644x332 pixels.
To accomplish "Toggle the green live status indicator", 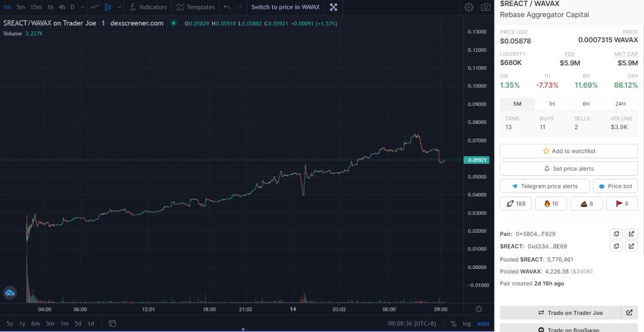I will tap(174, 23).
